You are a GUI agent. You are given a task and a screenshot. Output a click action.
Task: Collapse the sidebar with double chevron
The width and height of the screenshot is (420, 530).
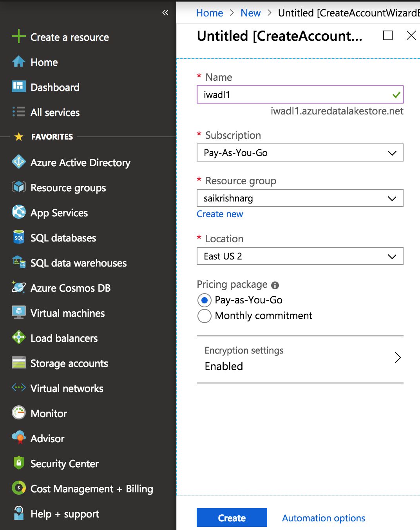coord(165,13)
